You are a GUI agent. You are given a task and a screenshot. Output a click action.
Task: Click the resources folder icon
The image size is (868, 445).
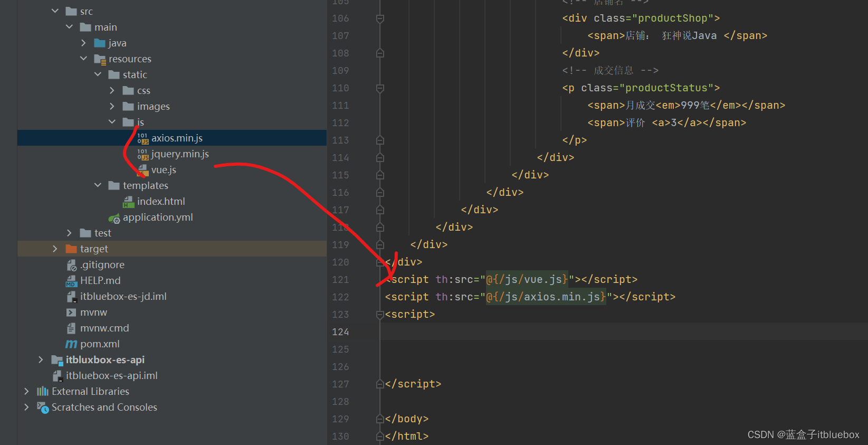coord(100,59)
